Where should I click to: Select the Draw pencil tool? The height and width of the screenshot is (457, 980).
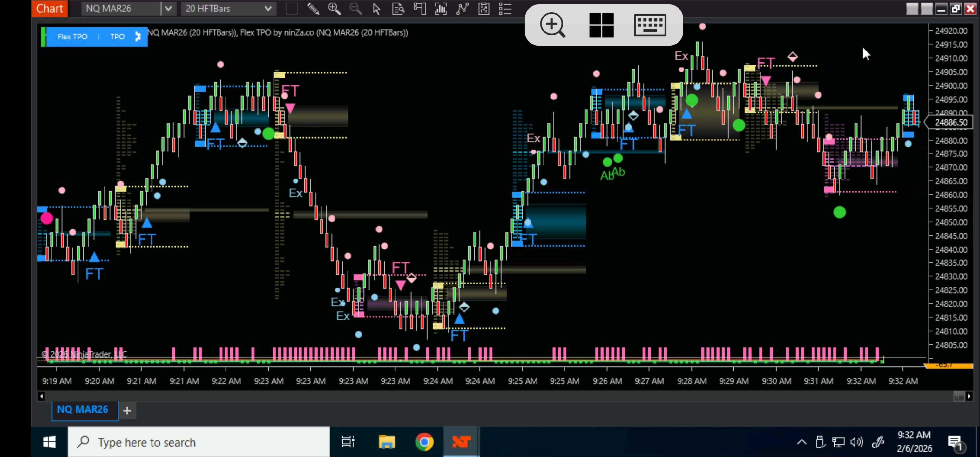[x=313, y=8]
